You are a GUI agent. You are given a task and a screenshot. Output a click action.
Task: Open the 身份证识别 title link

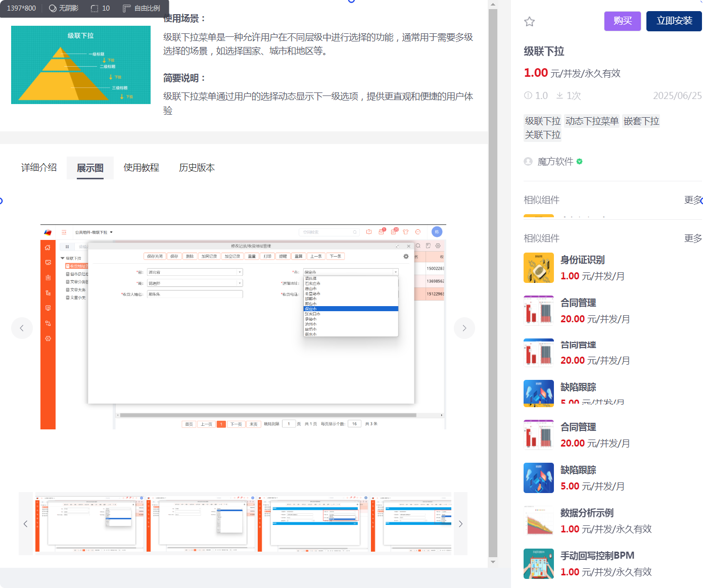coord(583,260)
